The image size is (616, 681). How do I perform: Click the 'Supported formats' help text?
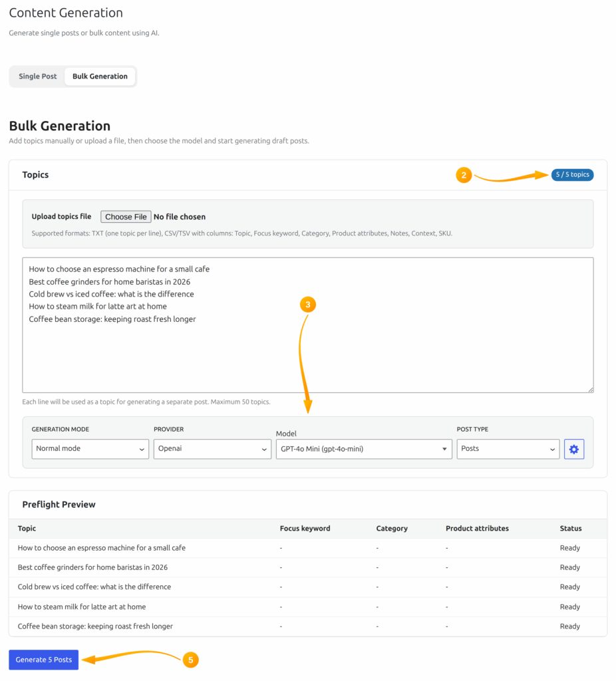(x=242, y=233)
